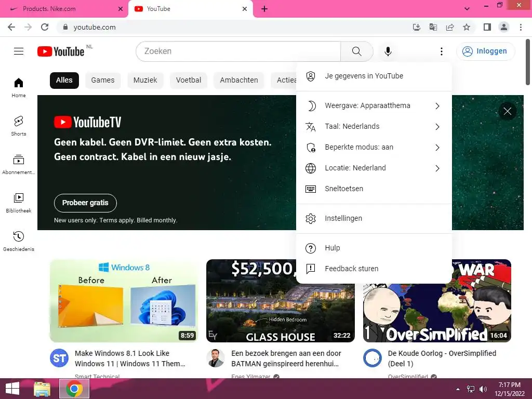Open Instellingen from the menu
The height and width of the screenshot is (399, 532).
click(374, 218)
